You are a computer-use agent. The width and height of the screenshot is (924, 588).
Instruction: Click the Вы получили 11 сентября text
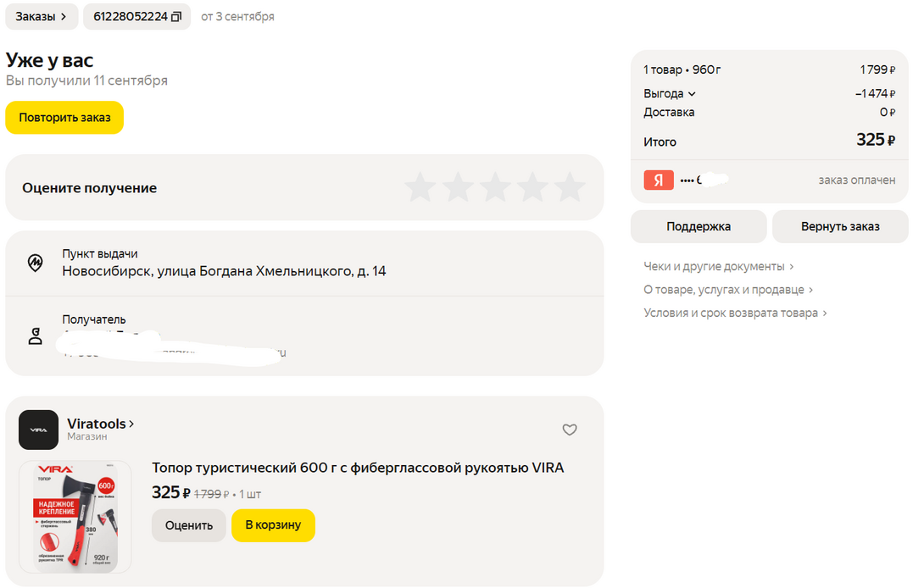(86, 80)
